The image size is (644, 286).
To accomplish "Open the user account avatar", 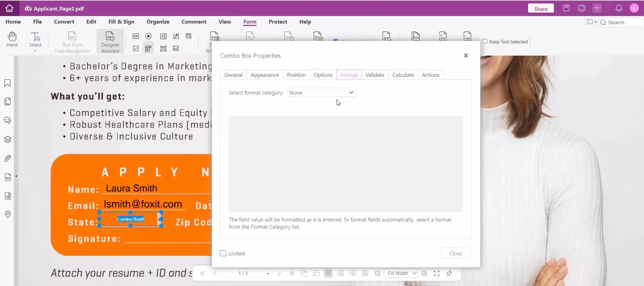I will point(634,8).
